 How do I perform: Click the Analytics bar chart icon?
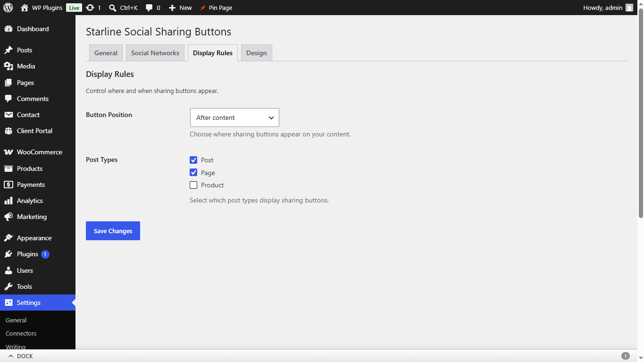(8, 201)
